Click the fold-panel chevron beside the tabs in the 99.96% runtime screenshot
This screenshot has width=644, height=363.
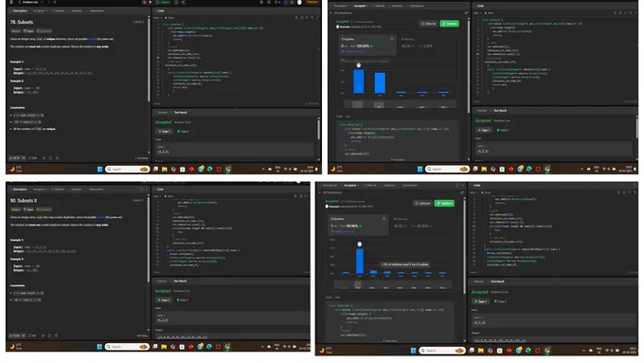463,186
